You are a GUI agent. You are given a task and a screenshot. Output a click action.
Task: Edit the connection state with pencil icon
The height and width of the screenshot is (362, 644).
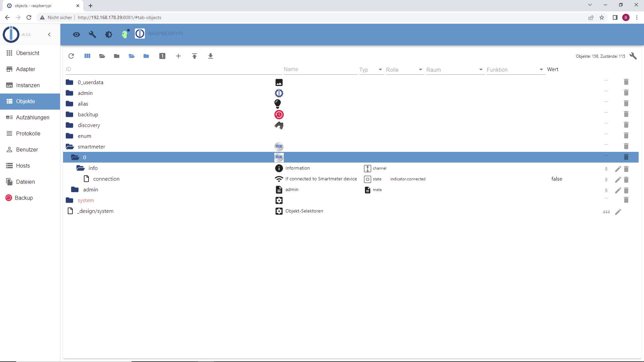click(618, 179)
